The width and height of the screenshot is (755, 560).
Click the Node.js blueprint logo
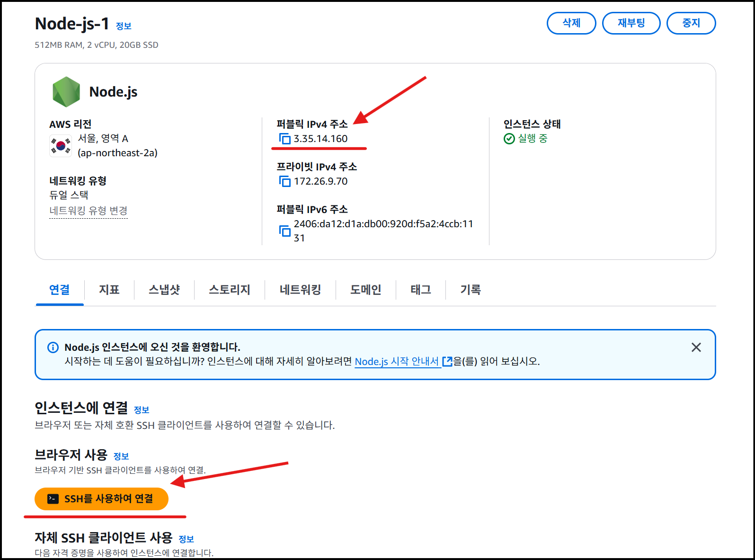click(x=66, y=92)
